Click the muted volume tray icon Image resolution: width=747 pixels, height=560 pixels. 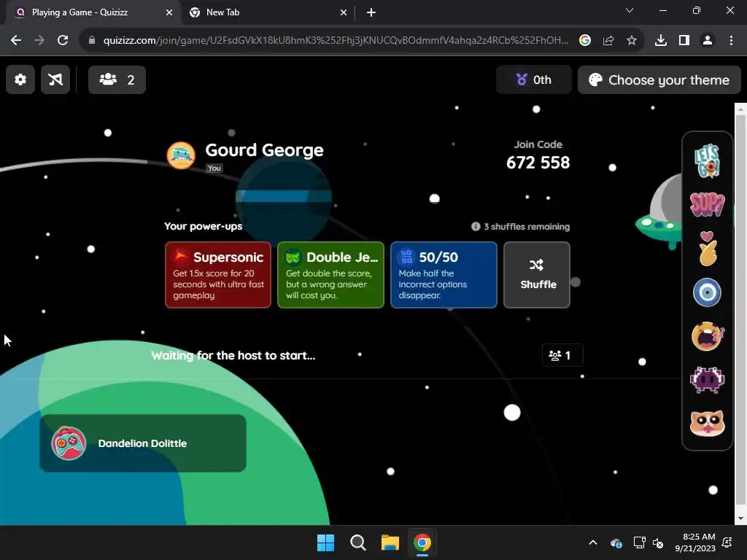[658, 542]
